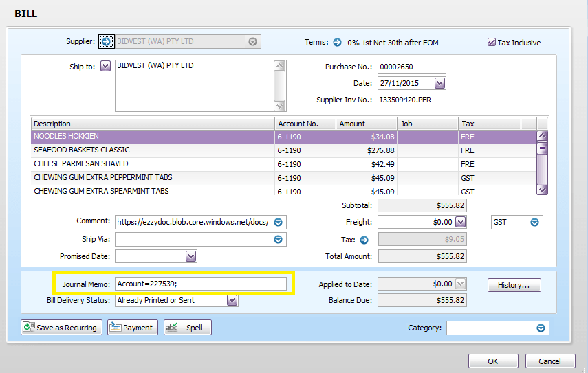This screenshot has height=373, width=588.
Task: Click the Description column header
Action: [153, 124]
